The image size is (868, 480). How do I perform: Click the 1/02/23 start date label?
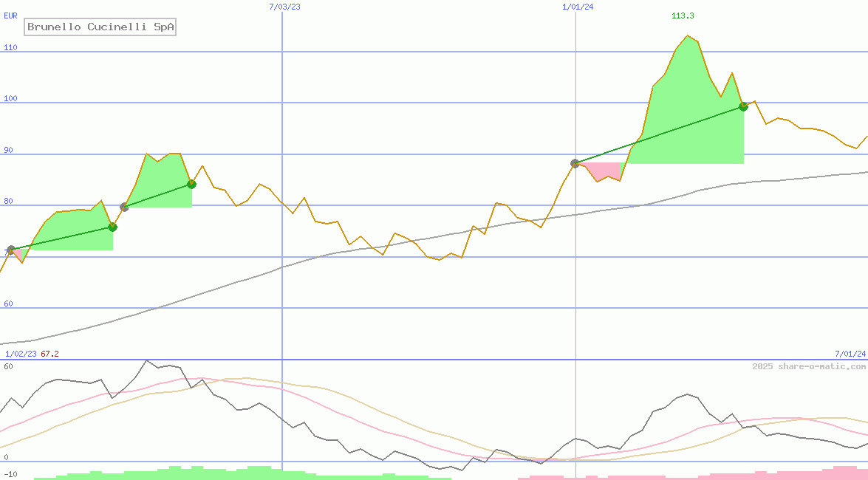click(x=21, y=354)
